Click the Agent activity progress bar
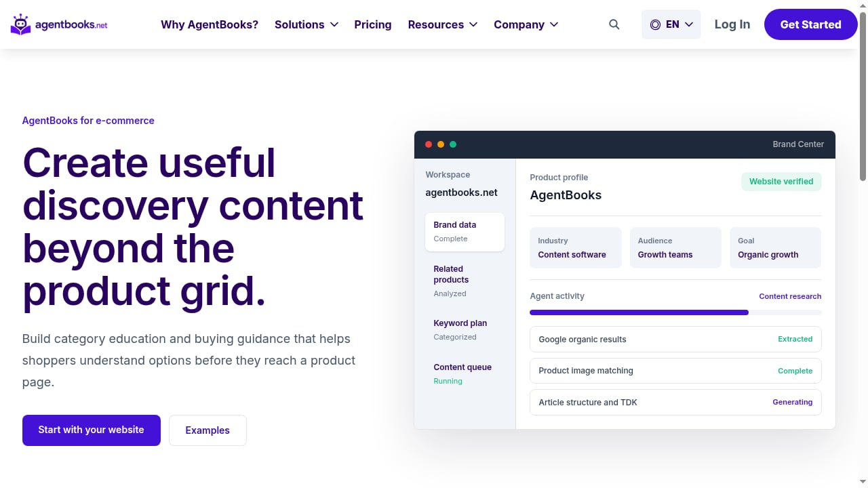Image resolution: width=868 pixels, height=488 pixels. (675, 312)
